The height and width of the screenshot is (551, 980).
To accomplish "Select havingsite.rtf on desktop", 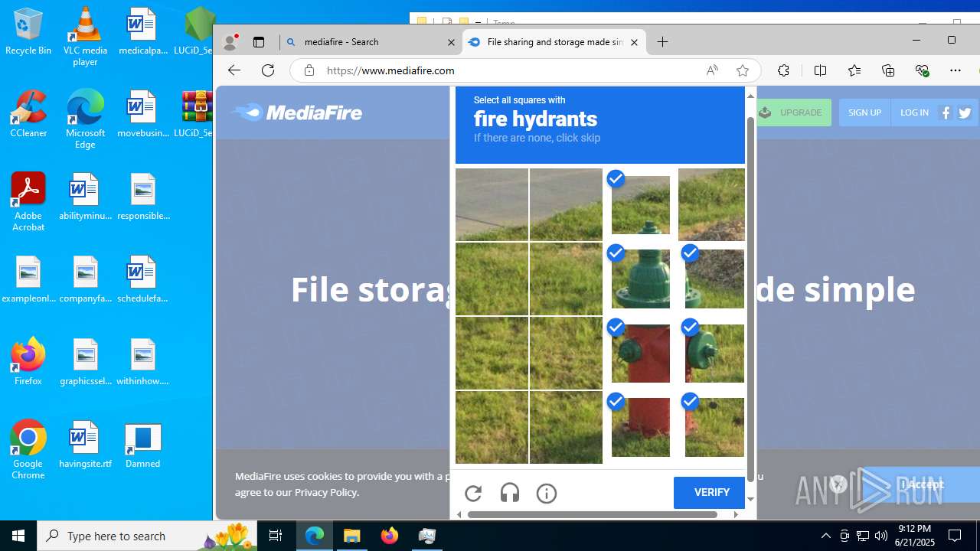I will point(85,445).
